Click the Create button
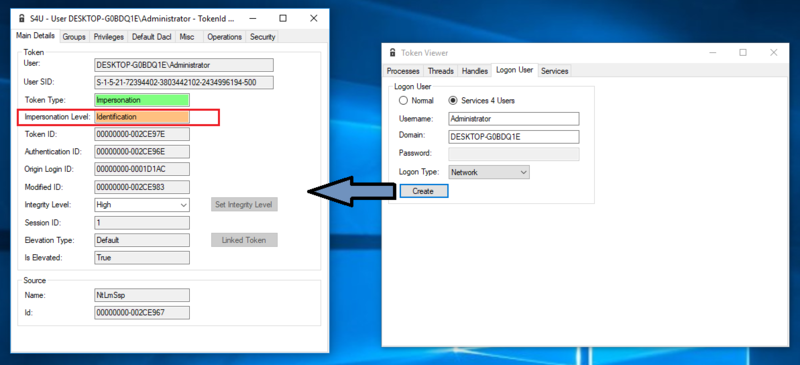Screen dimensions: 800x365 pyautogui.click(x=423, y=191)
